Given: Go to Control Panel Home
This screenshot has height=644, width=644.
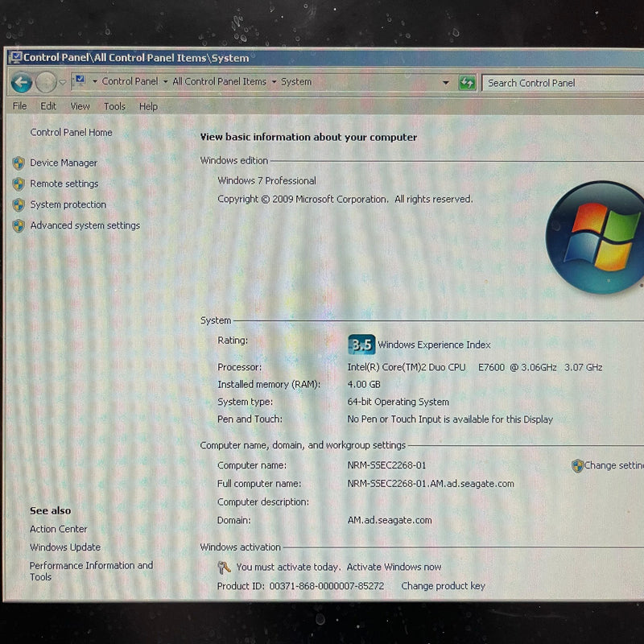Looking at the screenshot, I should click(x=71, y=132).
